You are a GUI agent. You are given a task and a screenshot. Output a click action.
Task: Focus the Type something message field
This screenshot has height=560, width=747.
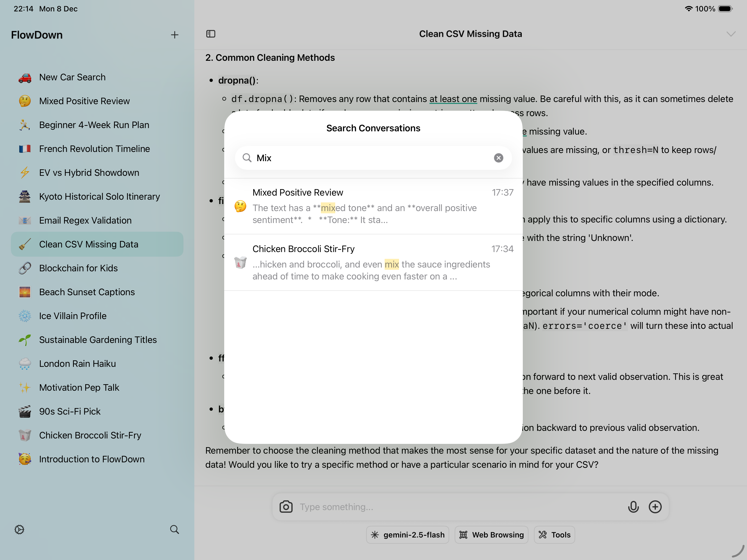tap(459, 507)
